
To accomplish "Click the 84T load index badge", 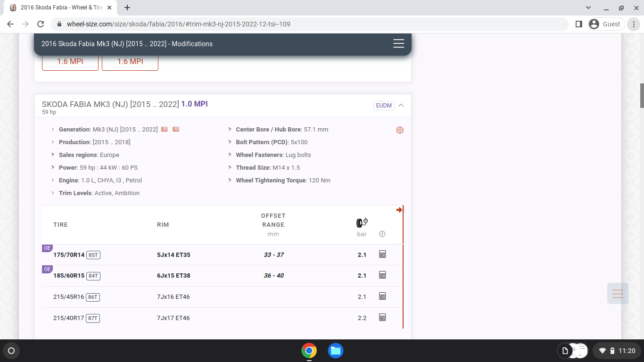I will click(93, 276).
